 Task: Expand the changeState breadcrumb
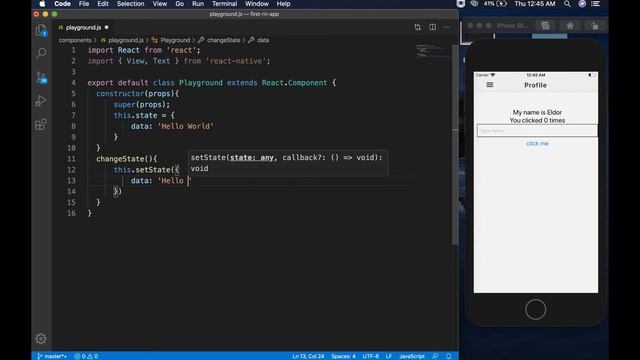coord(223,40)
